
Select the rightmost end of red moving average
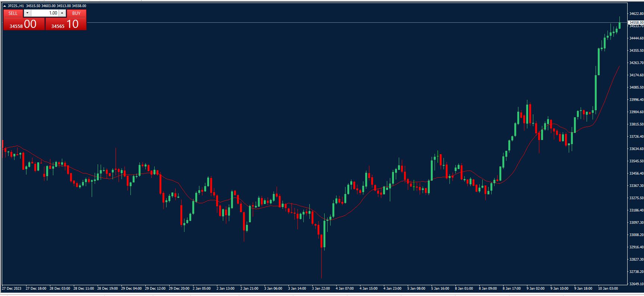click(x=619, y=67)
